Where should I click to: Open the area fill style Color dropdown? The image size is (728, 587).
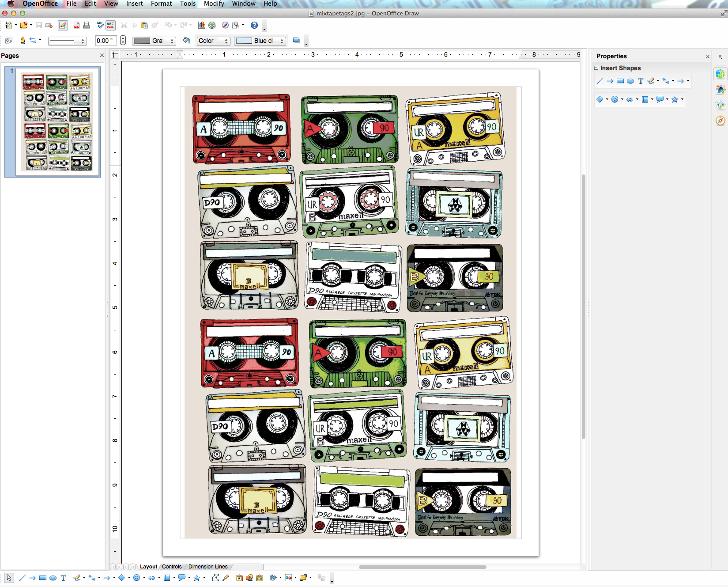point(214,41)
